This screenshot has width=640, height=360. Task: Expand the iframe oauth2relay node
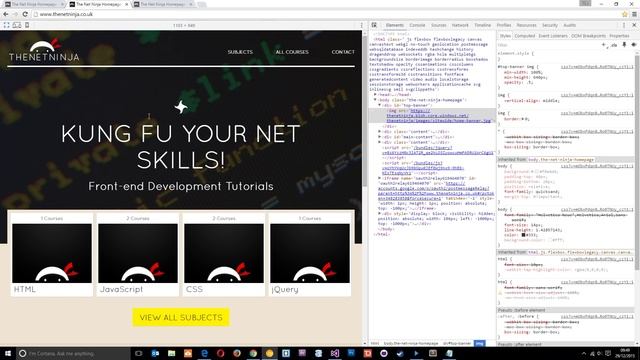coord(380,178)
